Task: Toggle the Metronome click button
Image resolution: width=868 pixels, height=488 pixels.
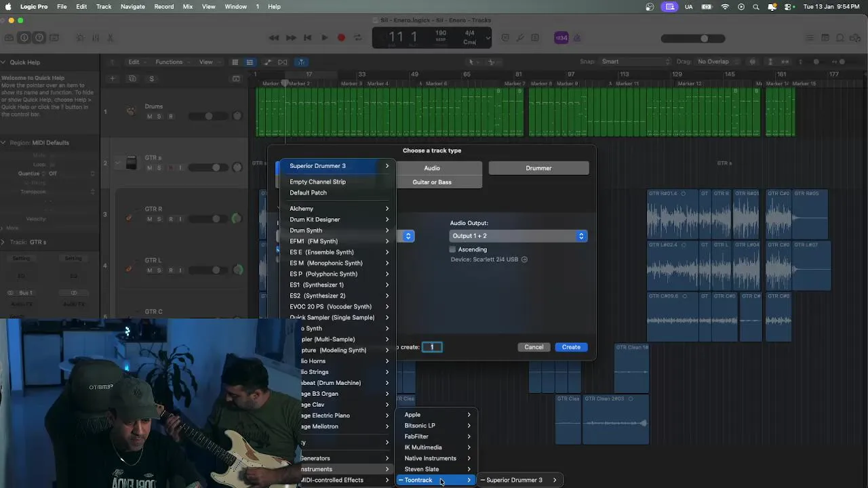Action: pyautogui.click(x=577, y=38)
